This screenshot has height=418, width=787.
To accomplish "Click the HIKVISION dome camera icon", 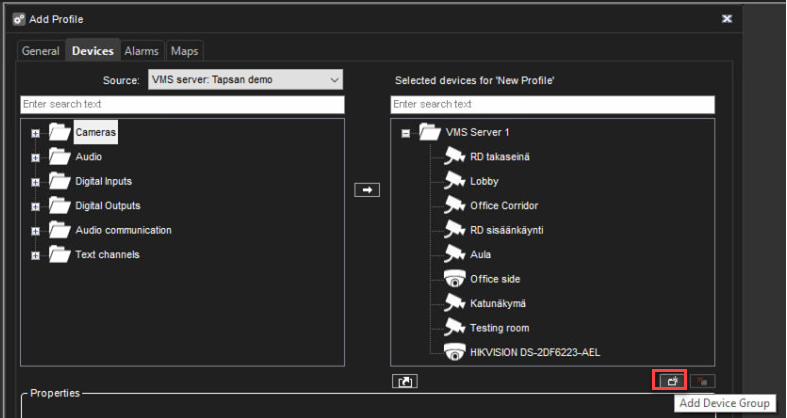I will click(x=455, y=352).
